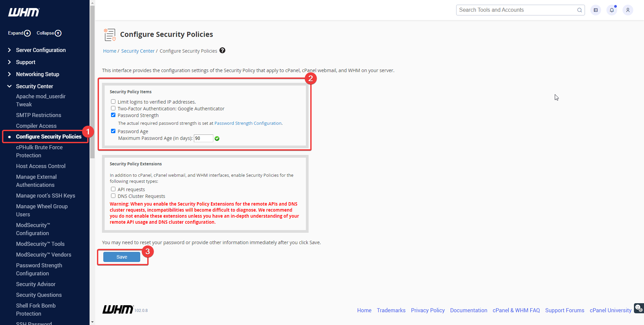Open cPanel University footer link
Viewport: 644px width, 325px height.
click(x=610, y=310)
